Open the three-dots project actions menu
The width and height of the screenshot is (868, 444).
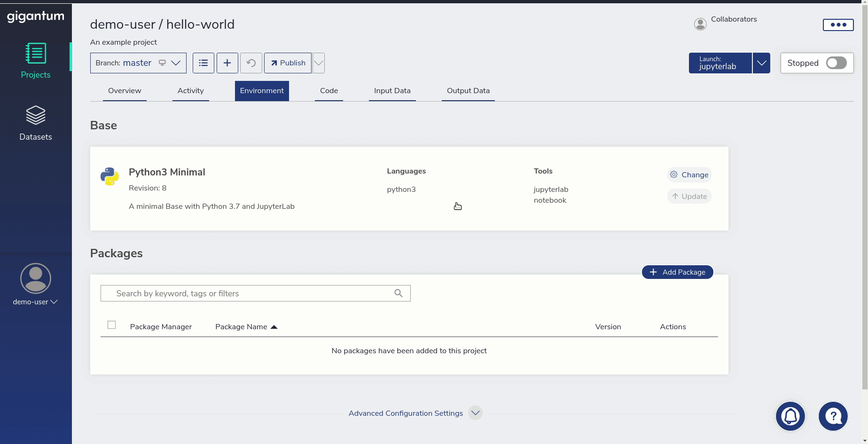point(838,25)
